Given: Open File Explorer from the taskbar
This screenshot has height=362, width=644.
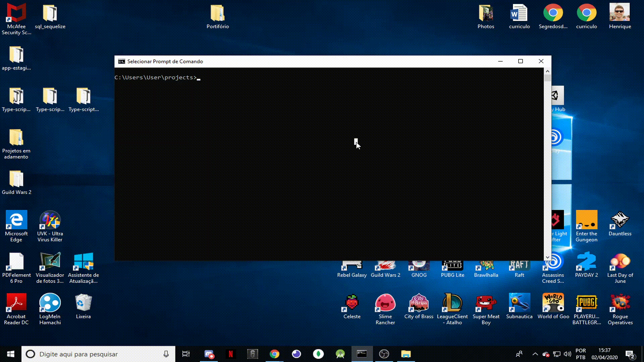Looking at the screenshot, I should pos(406,354).
